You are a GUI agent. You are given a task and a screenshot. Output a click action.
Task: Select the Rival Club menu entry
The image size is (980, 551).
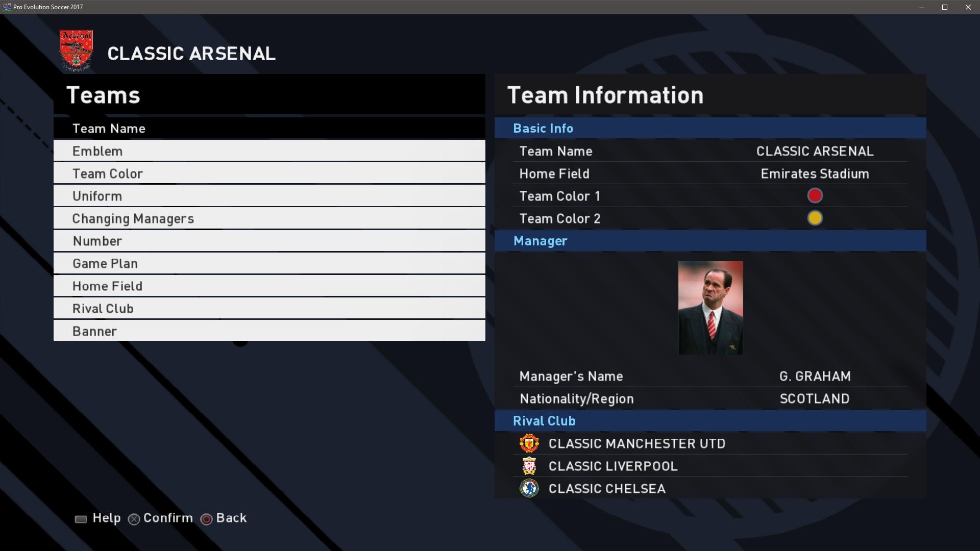269,308
